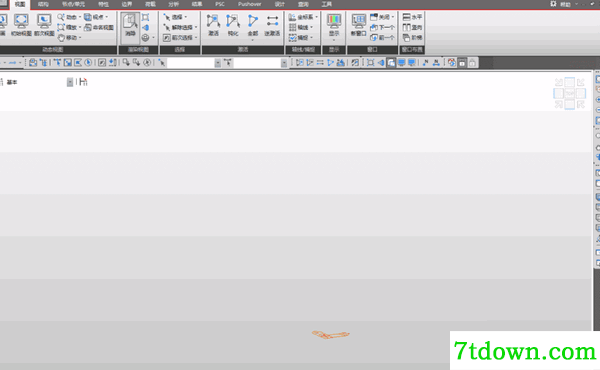Click the 下一个 next window button
The height and width of the screenshot is (370, 600).
coord(382,27)
